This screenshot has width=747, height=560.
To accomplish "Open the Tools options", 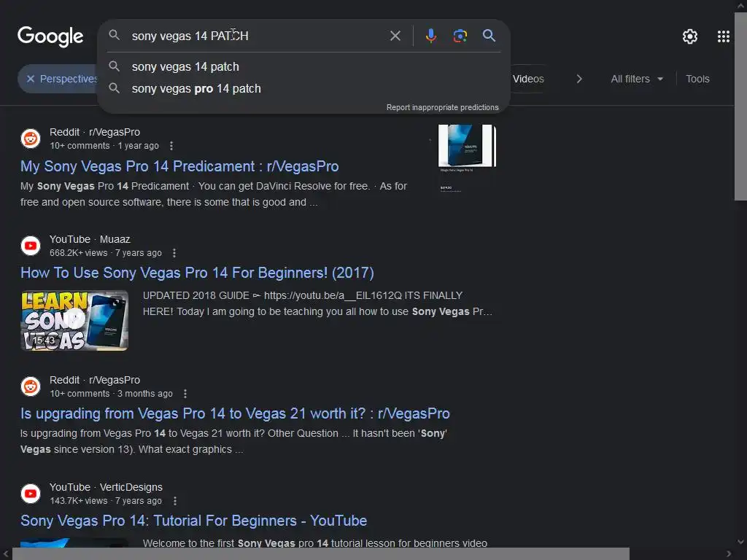I will tap(697, 79).
